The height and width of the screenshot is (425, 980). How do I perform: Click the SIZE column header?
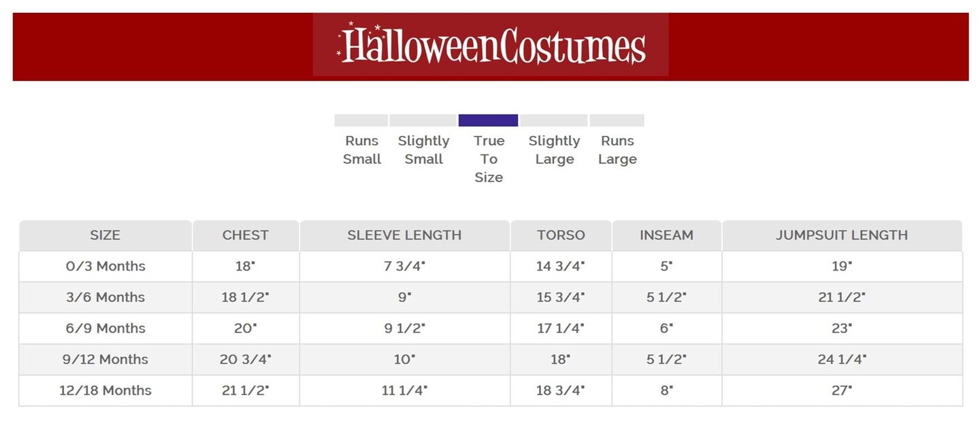coord(105,235)
